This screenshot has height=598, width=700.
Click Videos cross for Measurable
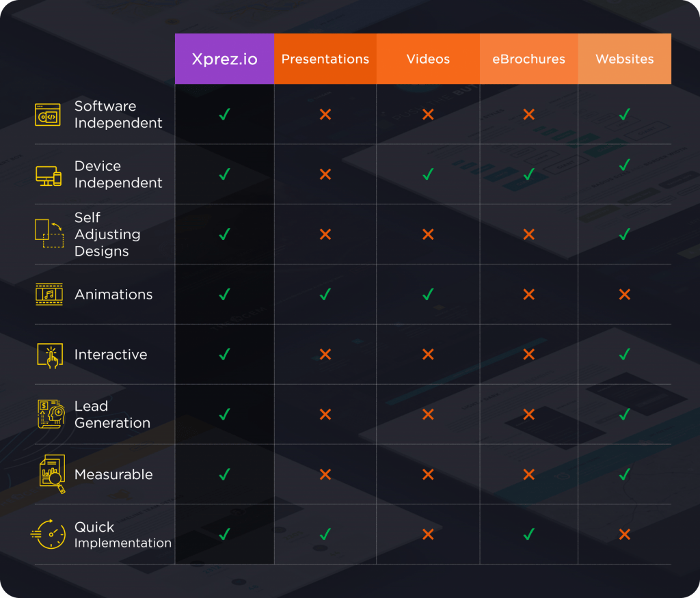428,474
